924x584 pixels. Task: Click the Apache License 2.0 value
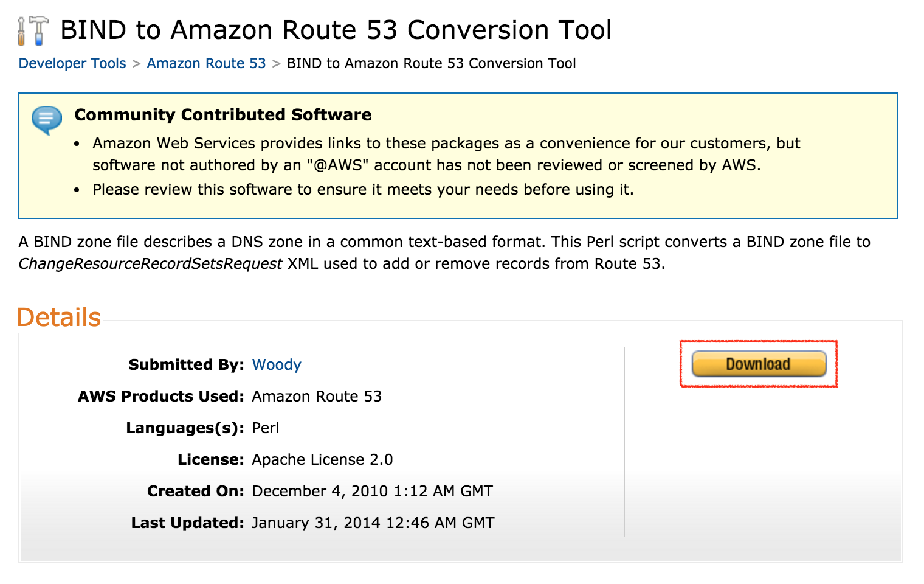[322, 459]
